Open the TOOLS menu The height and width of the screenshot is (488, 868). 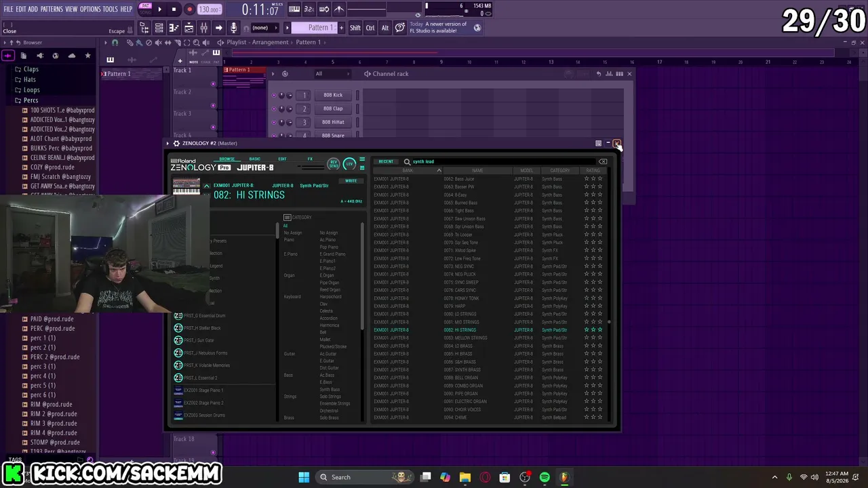pyautogui.click(x=110, y=9)
